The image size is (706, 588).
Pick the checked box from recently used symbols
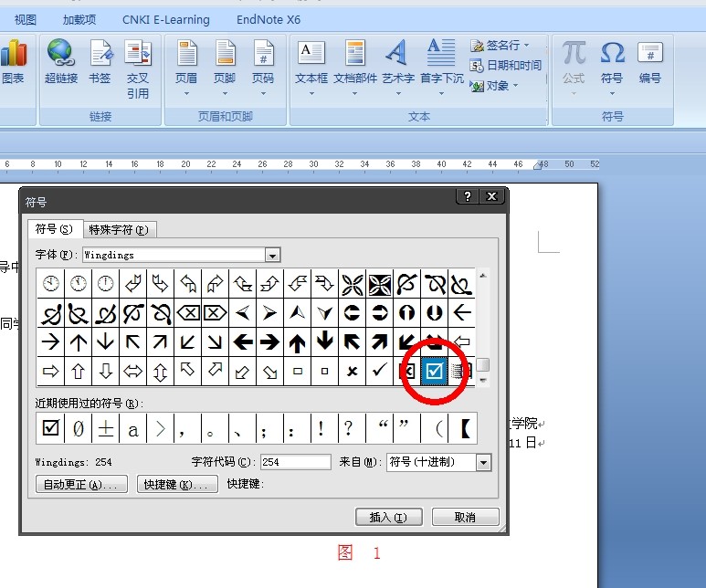[51, 426]
